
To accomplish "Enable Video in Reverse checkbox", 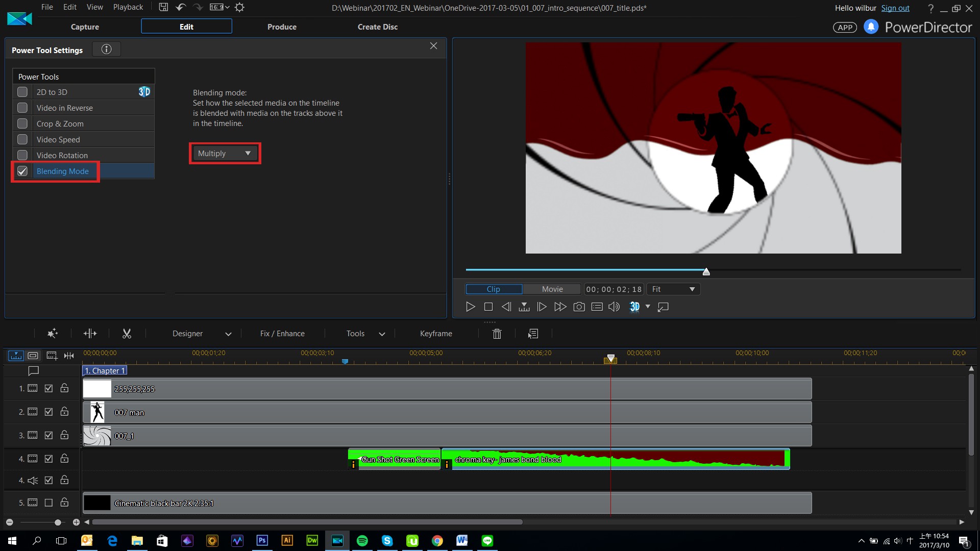I will pyautogui.click(x=22, y=108).
